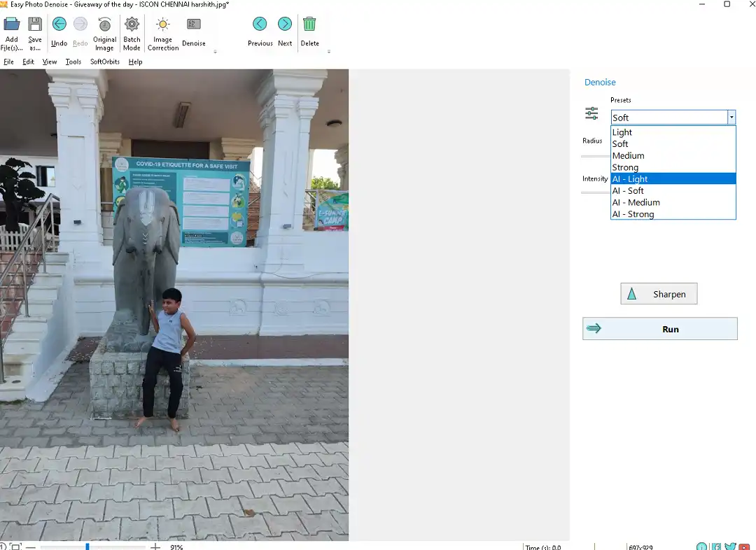Screen dimensions: 756x550
Task: Click the zoom slider handle
Action: 87,547
